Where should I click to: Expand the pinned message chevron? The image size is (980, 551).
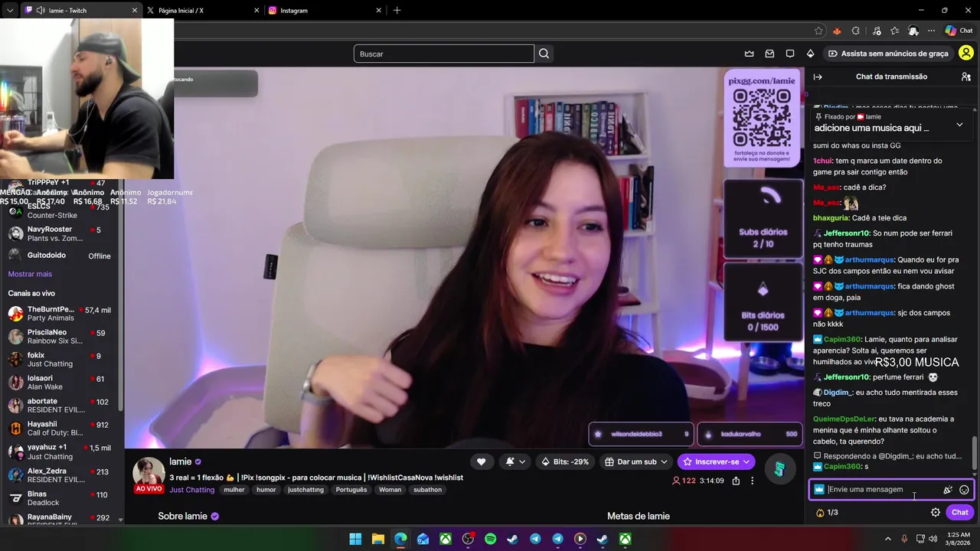pos(959,124)
